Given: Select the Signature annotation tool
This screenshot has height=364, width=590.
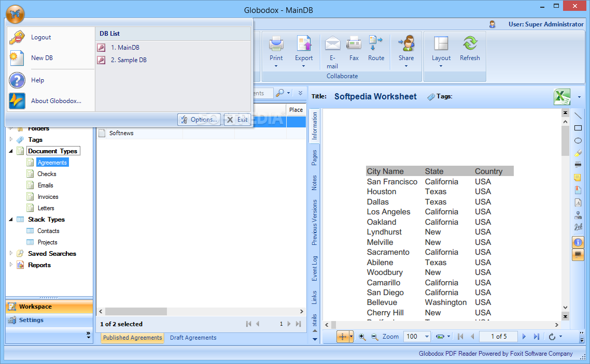Looking at the screenshot, I should pos(578,227).
